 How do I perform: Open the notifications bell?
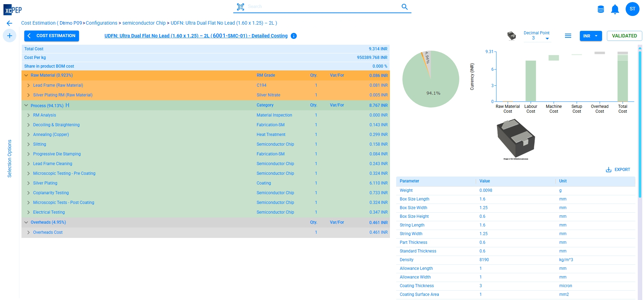point(615,9)
